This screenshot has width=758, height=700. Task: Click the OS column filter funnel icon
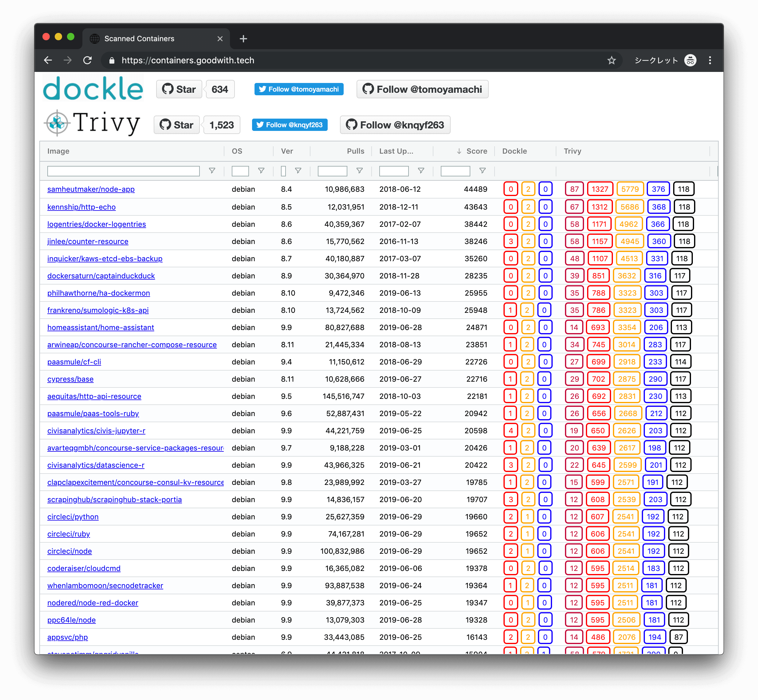pos(261,171)
